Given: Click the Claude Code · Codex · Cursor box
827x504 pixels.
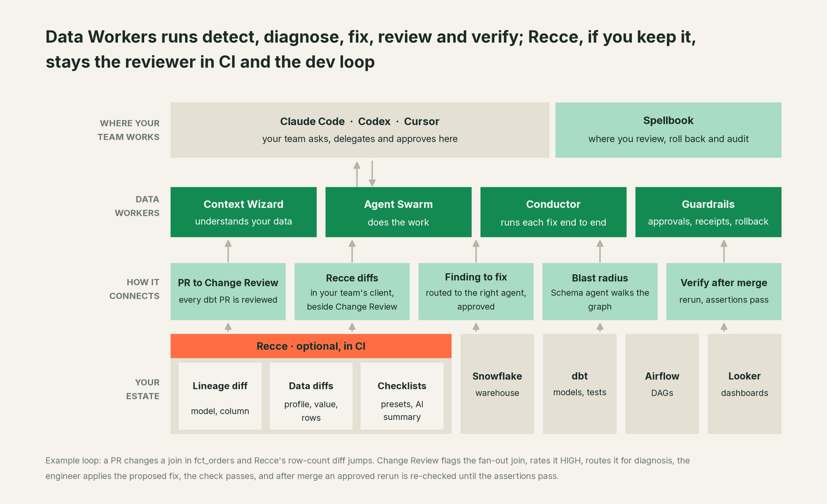Looking at the screenshot, I should click(360, 130).
